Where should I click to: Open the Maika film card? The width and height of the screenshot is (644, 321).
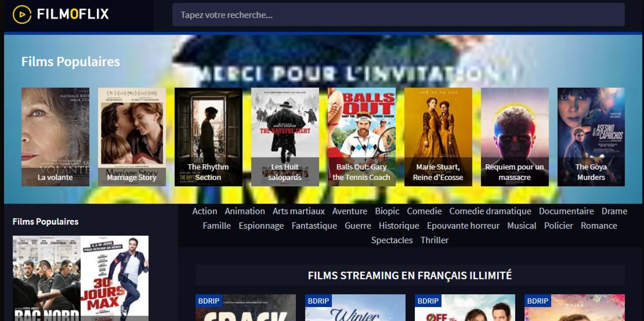(575, 308)
